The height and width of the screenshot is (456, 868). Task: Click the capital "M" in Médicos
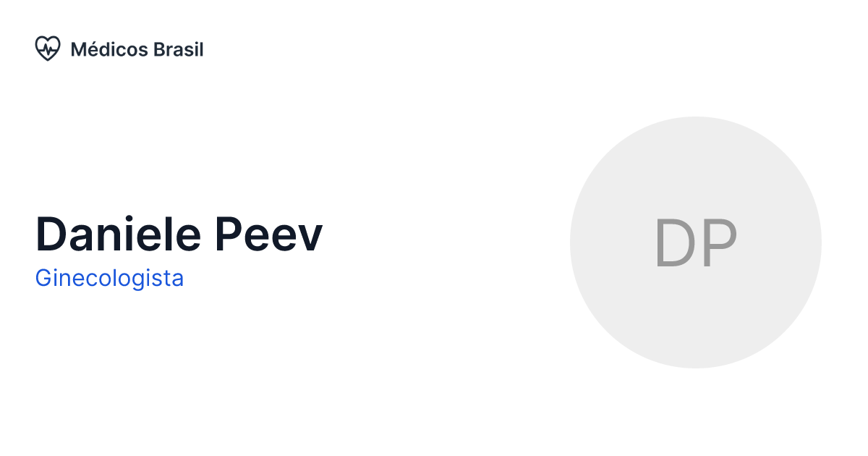point(79,50)
